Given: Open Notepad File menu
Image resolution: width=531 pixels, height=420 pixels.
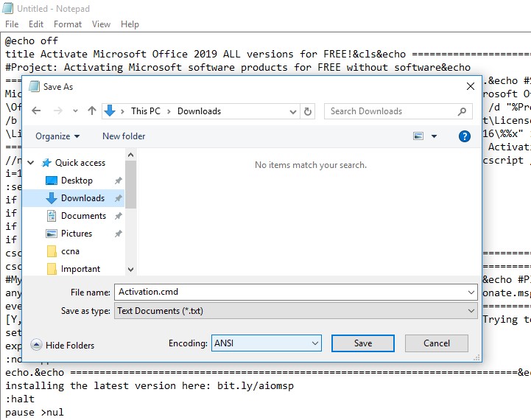Looking at the screenshot, I should tap(12, 24).
